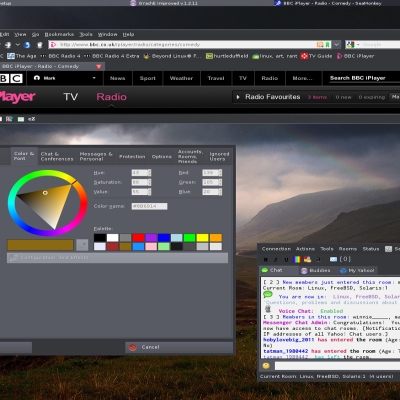This screenshot has height=400, width=400.
Task: Click the Google search engine icon
Action: point(350,44)
